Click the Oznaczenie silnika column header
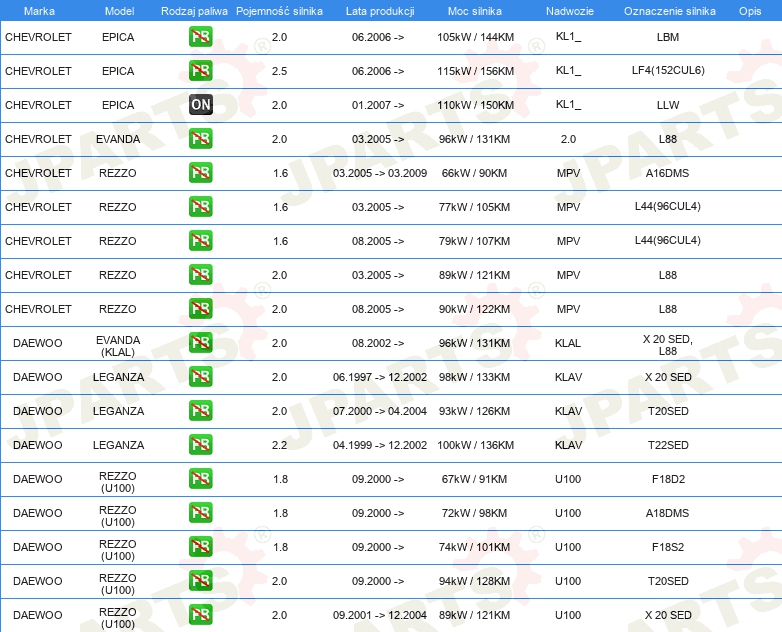The image size is (782, 632). [669, 11]
